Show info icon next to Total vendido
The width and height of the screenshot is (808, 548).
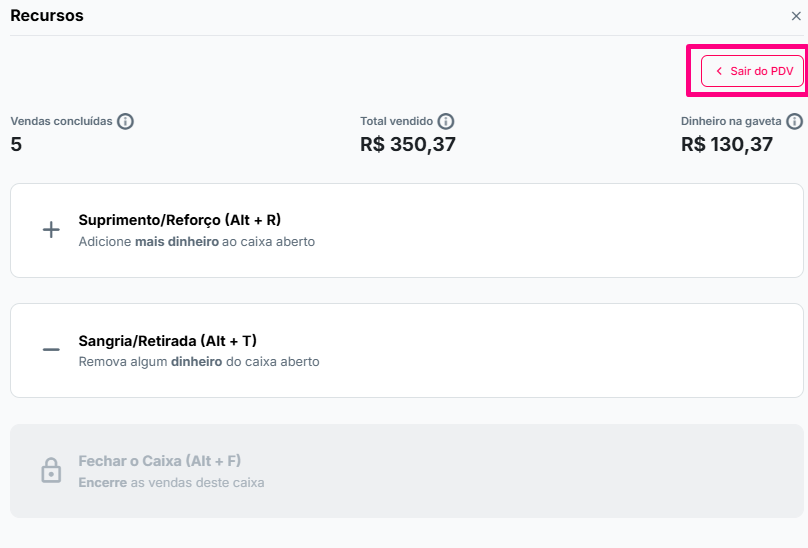[x=446, y=121]
